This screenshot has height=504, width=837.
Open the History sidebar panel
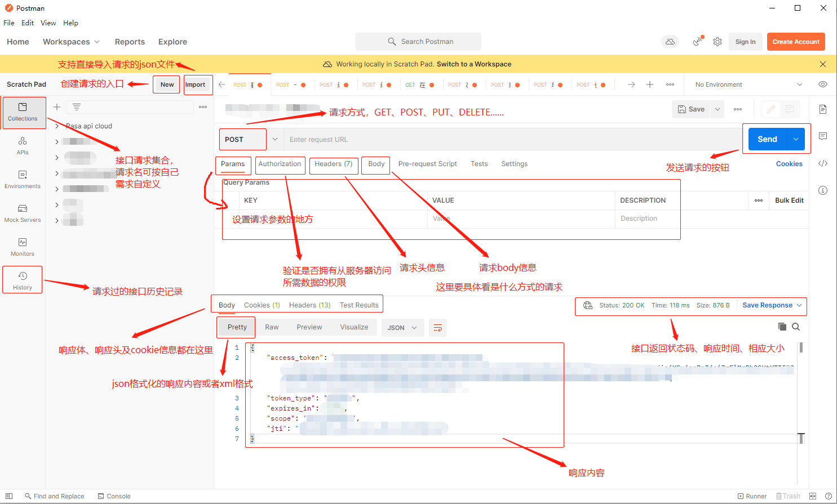point(23,280)
